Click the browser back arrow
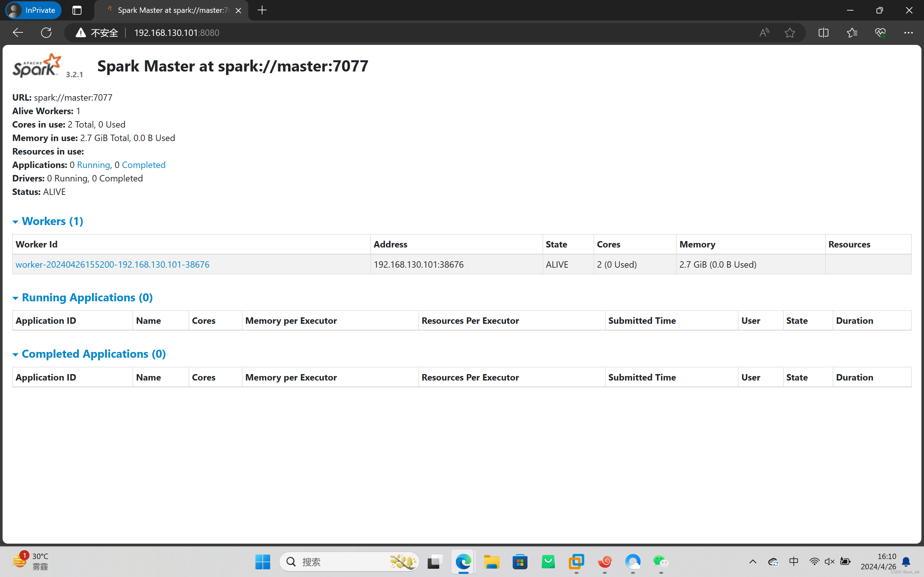The width and height of the screenshot is (924, 577). pos(18,32)
